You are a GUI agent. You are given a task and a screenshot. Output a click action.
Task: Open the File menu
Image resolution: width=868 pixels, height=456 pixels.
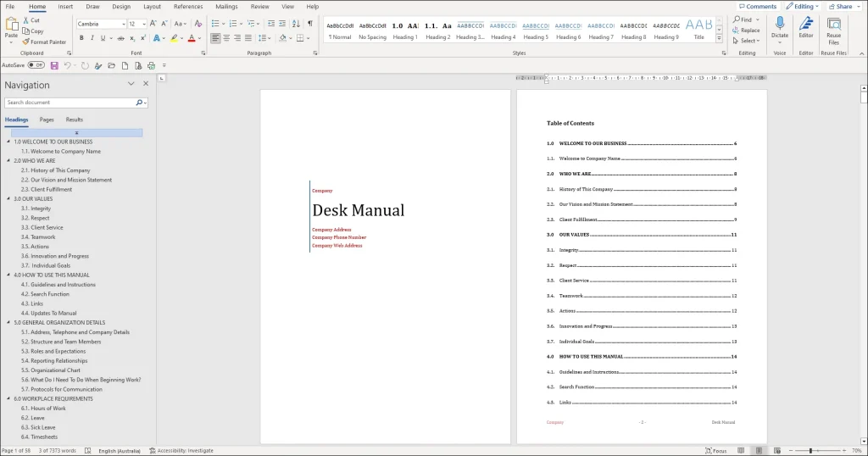[10, 7]
